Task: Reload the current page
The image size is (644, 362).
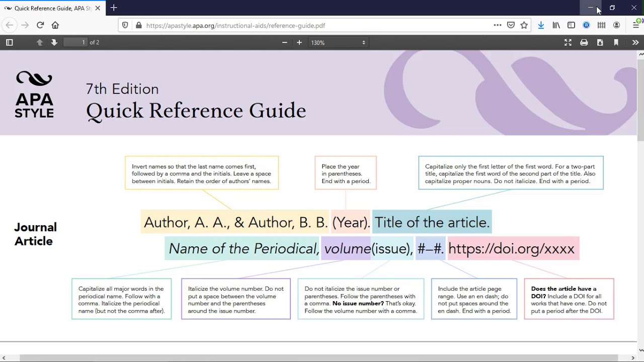Action: [x=40, y=25]
